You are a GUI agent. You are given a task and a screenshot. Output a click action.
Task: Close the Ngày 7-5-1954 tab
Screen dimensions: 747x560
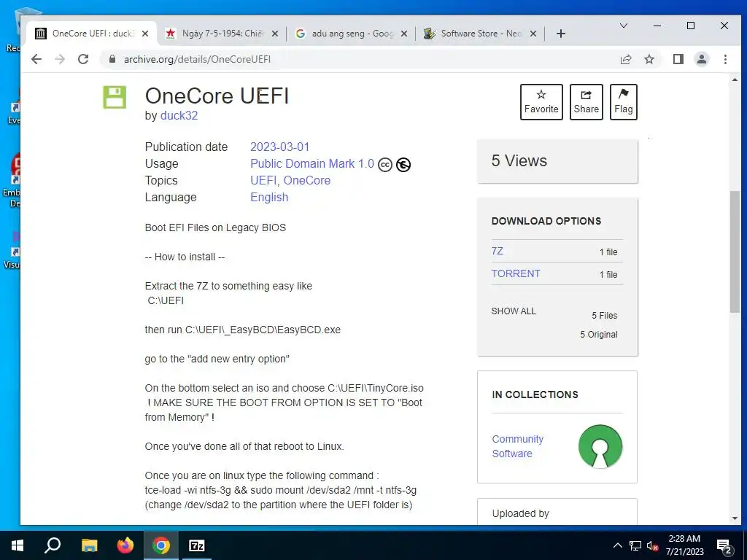pos(275,34)
